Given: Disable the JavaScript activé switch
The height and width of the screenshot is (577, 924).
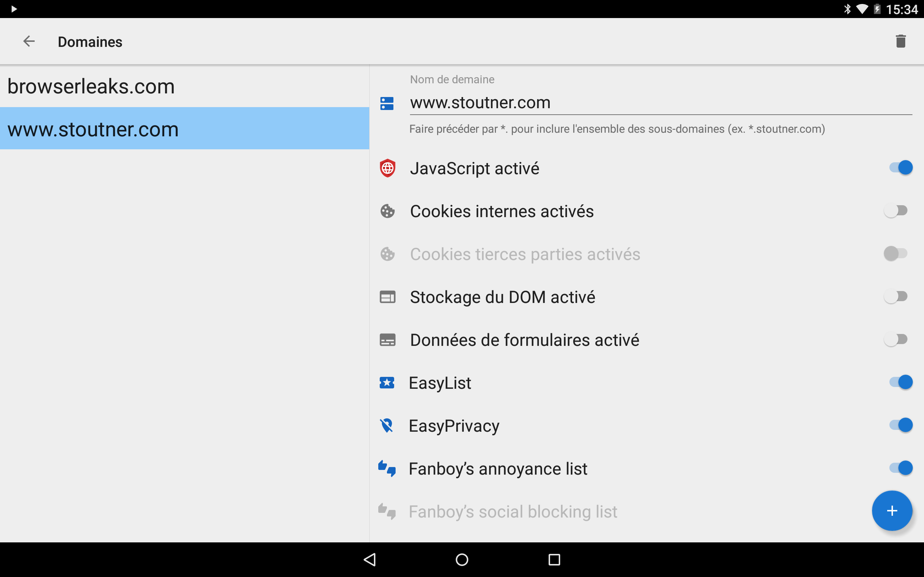Looking at the screenshot, I should click(x=900, y=168).
